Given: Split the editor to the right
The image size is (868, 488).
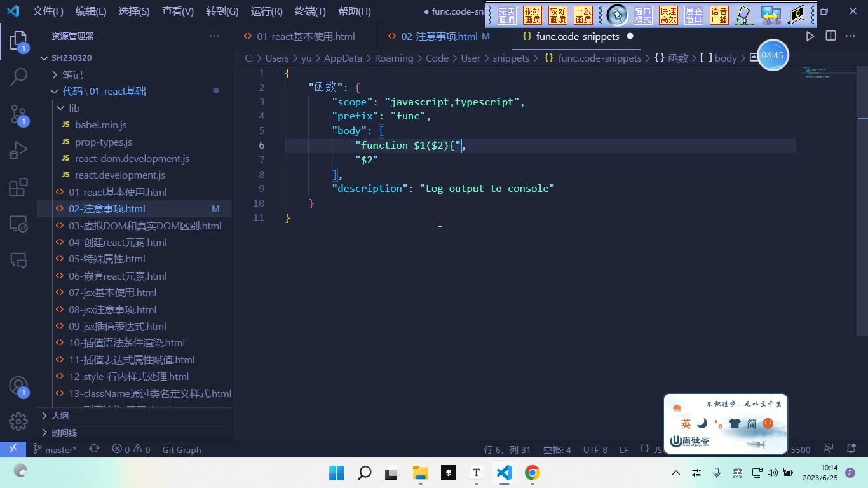Looking at the screenshot, I should click(x=831, y=36).
